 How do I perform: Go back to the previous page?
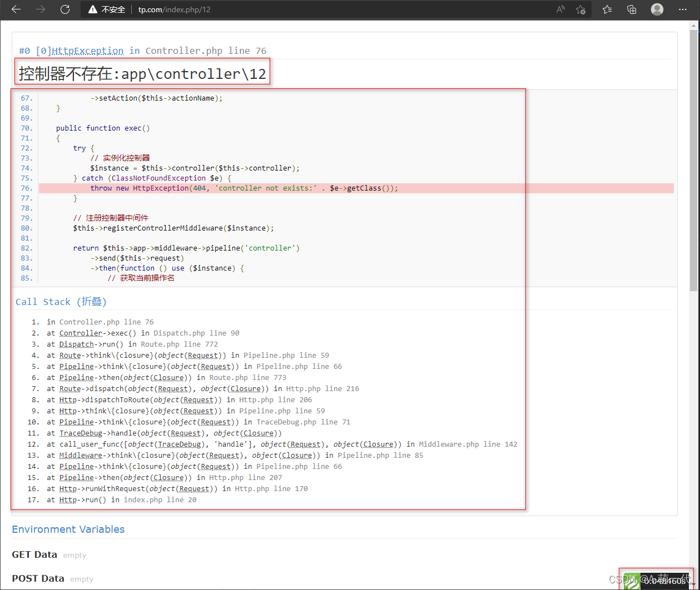16,9
